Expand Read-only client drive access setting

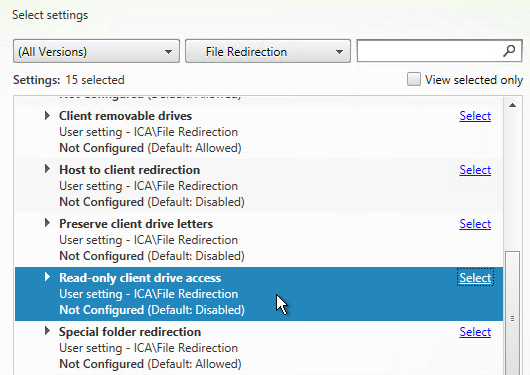coord(47,277)
